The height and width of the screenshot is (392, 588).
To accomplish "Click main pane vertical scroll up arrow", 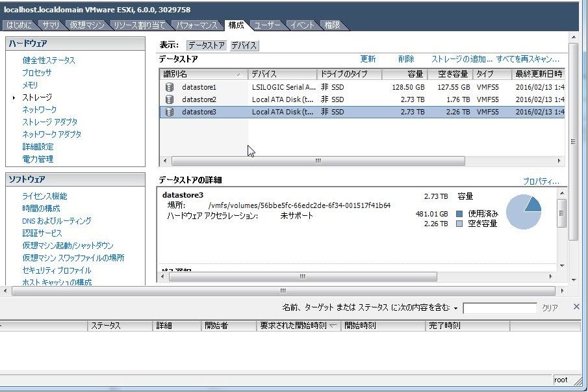I will point(573,37).
